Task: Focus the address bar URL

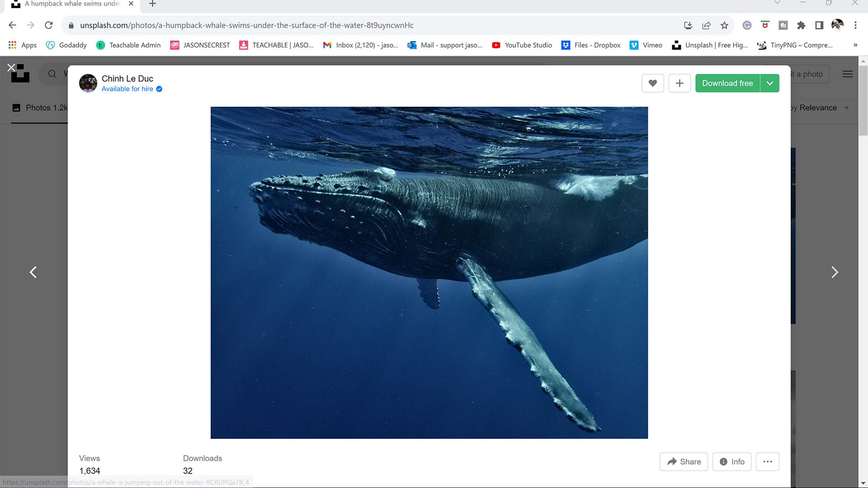Action: point(247,25)
